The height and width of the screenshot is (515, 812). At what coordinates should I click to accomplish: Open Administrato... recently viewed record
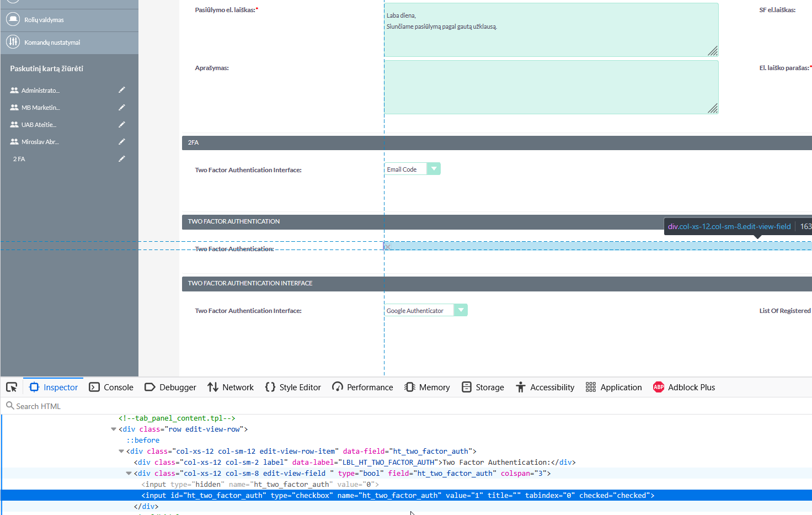(40, 91)
